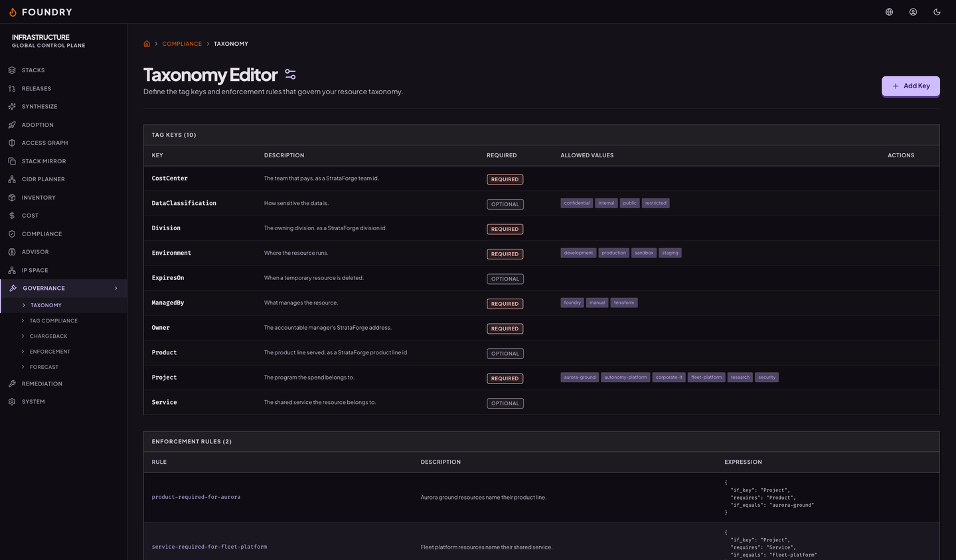956x560 pixels.
Task: Select Tag Compliance submenu item
Action: coord(63,320)
